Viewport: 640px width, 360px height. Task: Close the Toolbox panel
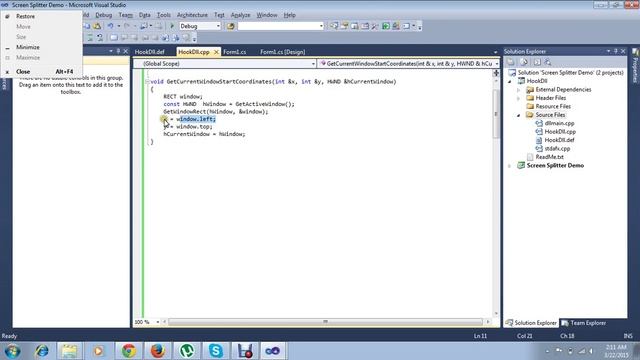point(126,51)
